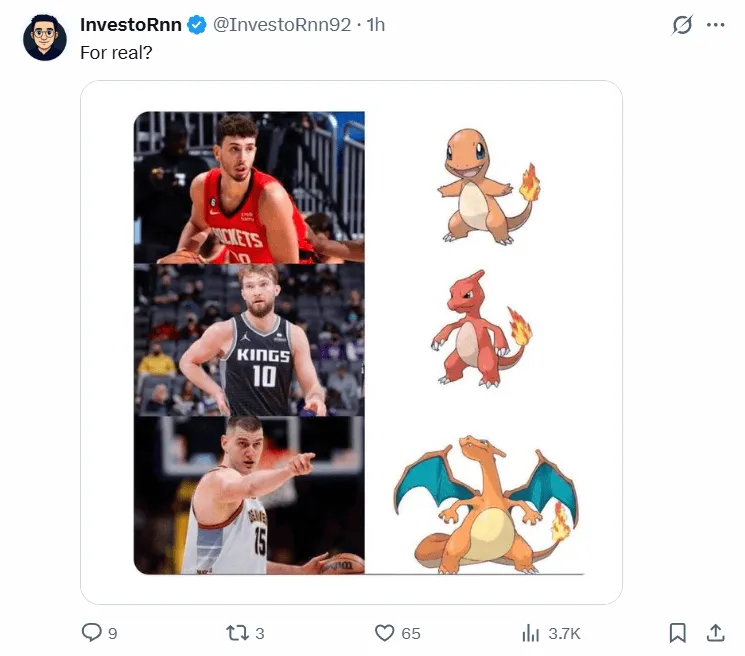Like the post with the heart icon
Viewport: 745px width, 656px height.
(x=384, y=633)
